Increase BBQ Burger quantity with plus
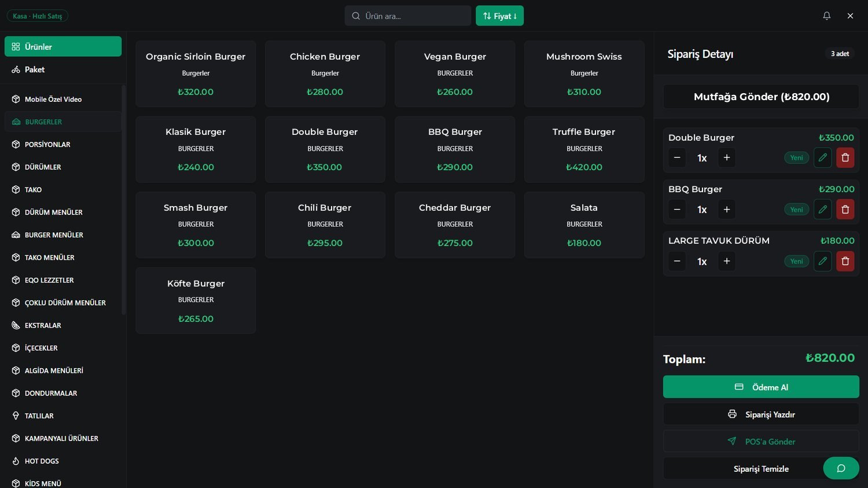This screenshot has width=868, height=488. (727, 209)
